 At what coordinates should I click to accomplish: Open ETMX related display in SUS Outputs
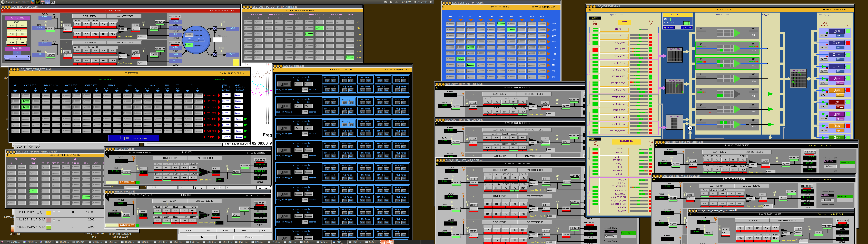tap(836, 31)
